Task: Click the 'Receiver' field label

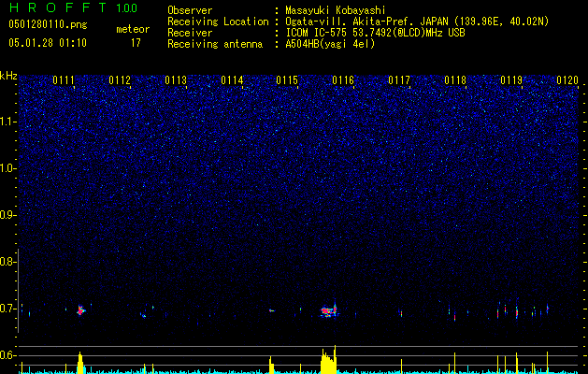Action: point(190,33)
